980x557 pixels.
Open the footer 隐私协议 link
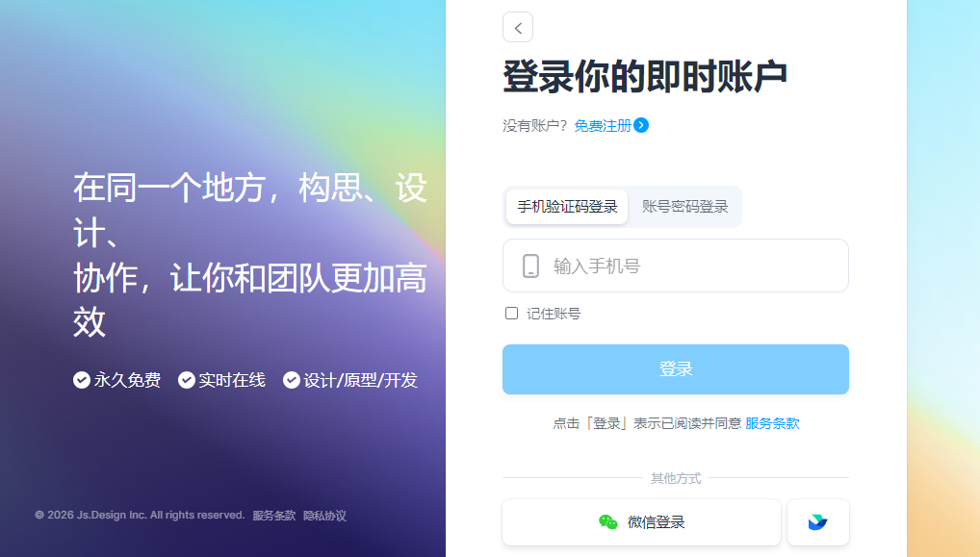(x=325, y=516)
